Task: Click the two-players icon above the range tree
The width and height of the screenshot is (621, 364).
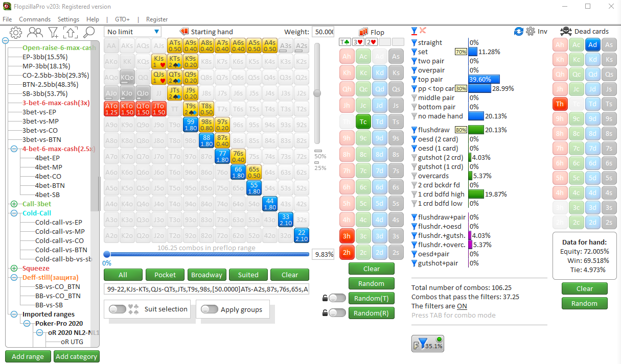Action: pyautogui.click(x=35, y=33)
